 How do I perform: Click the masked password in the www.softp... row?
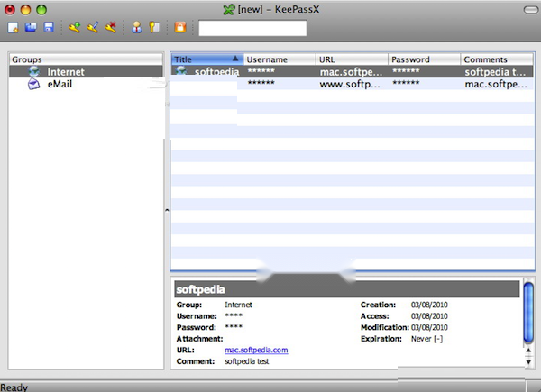click(x=406, y=83)
